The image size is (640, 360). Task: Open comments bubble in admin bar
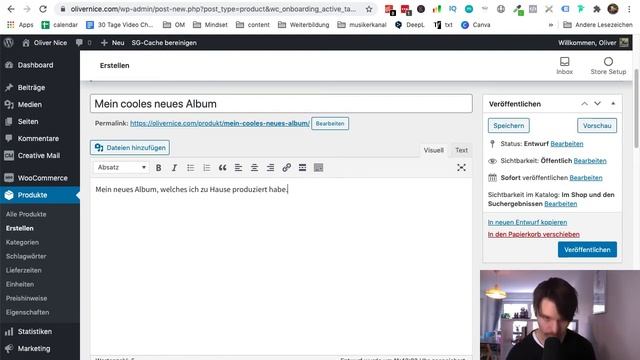(x=83, y=42)
